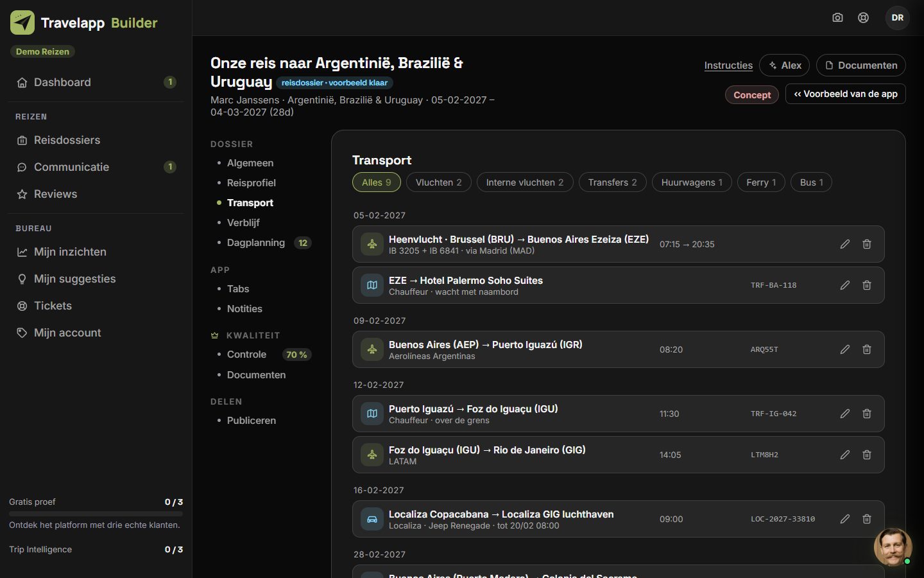924x578 pixels.
Task: Click Voorbeeld van de app button
Action: pyautogui.click(x=846, y=94)
